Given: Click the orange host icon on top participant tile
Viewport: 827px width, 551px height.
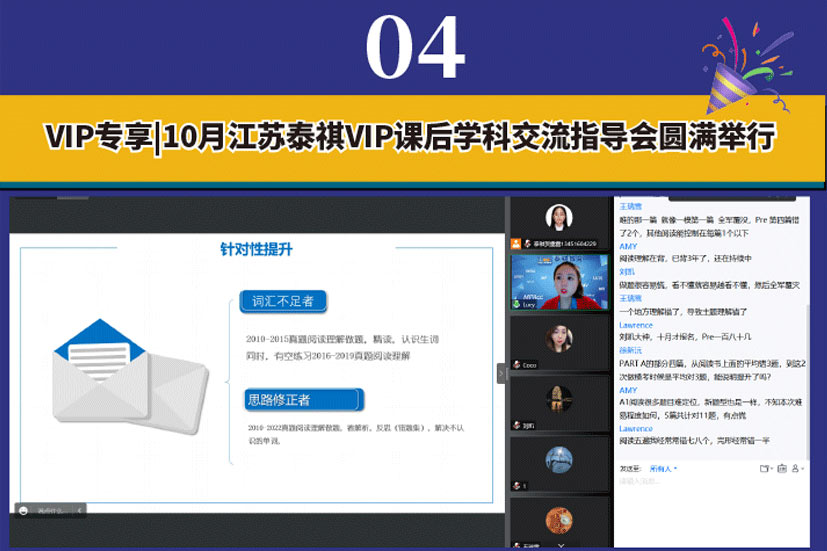Looking at the screenshot, I should point(516,243).
